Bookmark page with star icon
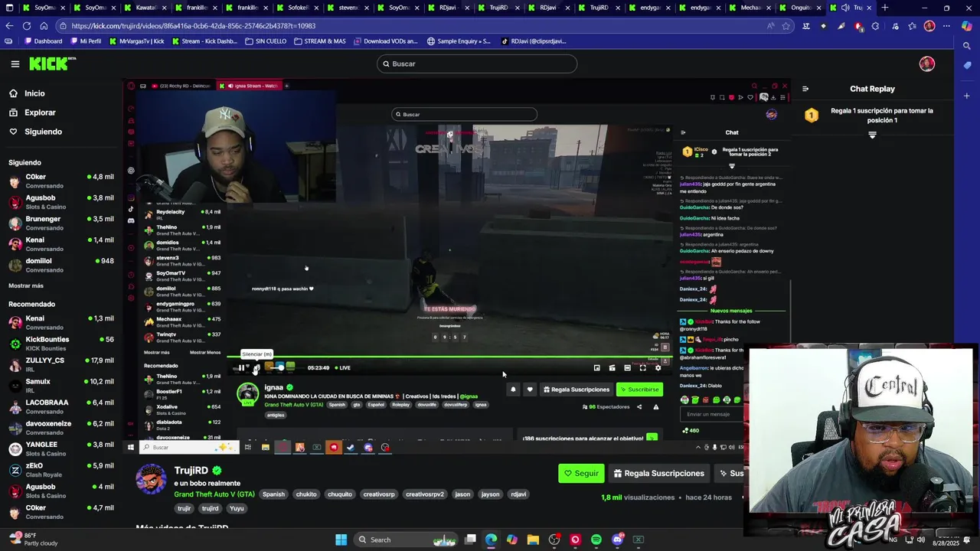Screen dimensions: 980x551 tap(786, 26)
